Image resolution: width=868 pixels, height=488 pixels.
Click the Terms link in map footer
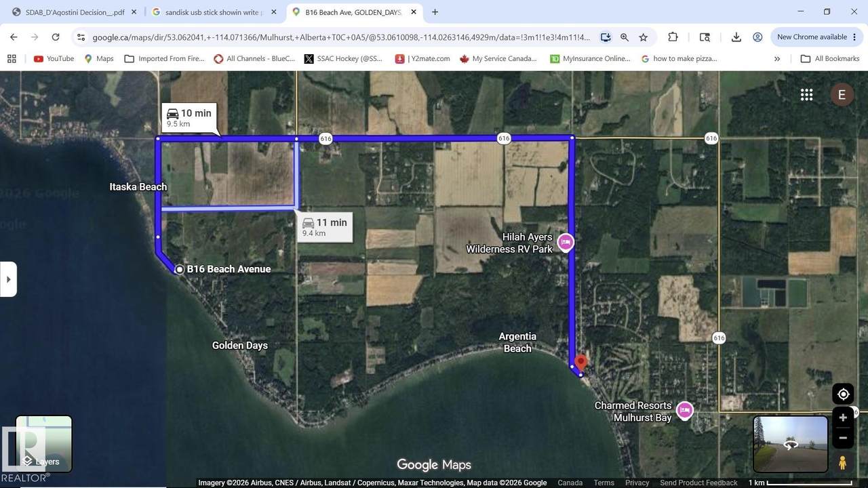[x=604, y=483]
